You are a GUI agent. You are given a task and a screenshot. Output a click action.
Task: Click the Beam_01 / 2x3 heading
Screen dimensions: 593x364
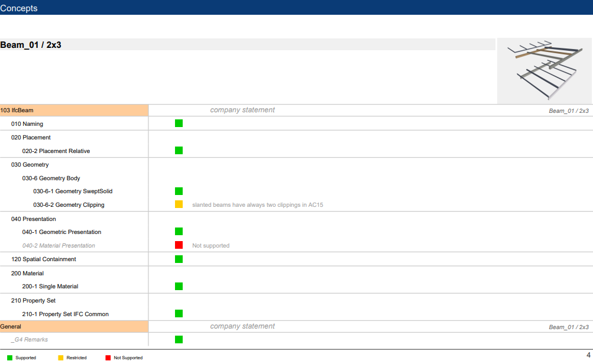coord(31,45)
